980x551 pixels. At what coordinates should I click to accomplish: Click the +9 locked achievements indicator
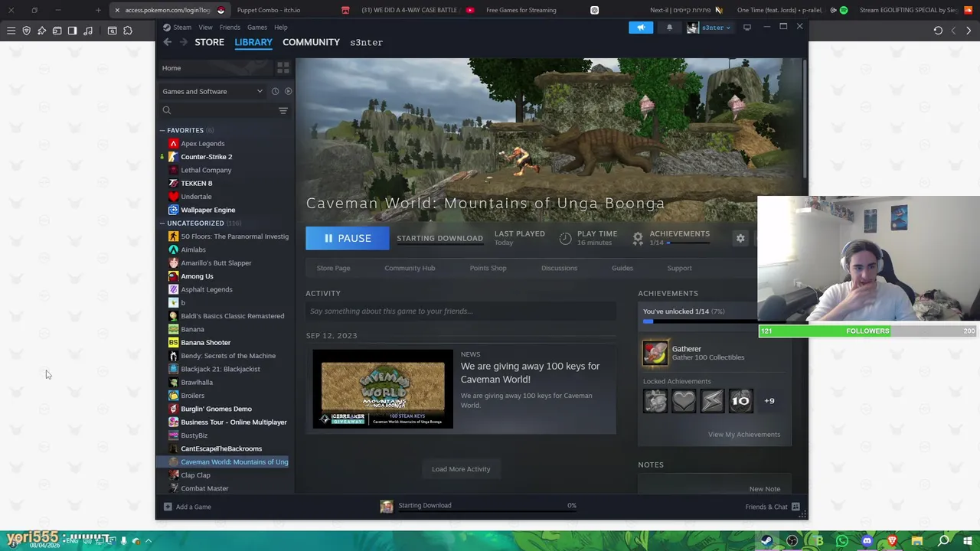769,401
